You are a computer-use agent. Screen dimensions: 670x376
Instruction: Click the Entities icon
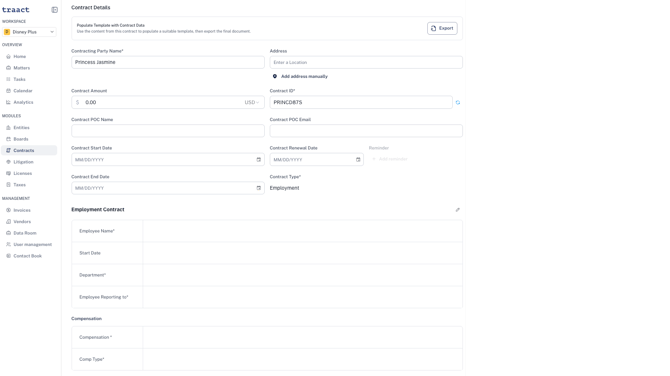[8, 128]
